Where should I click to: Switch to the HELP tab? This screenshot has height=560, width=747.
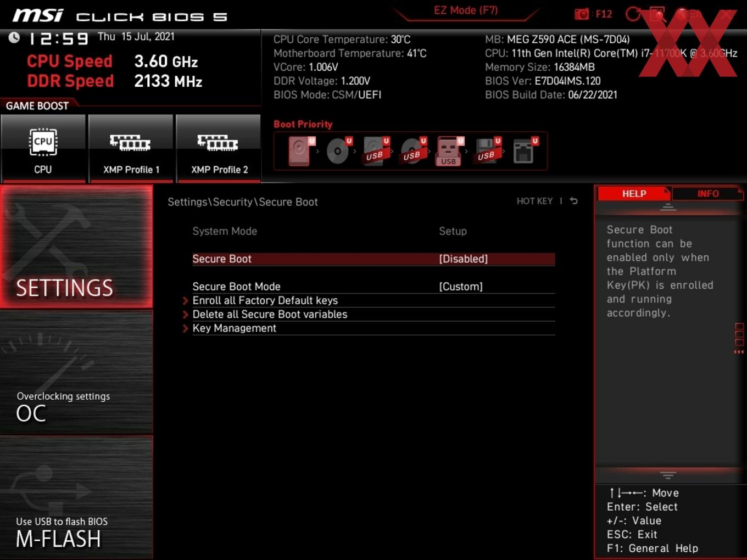[634, 194]
